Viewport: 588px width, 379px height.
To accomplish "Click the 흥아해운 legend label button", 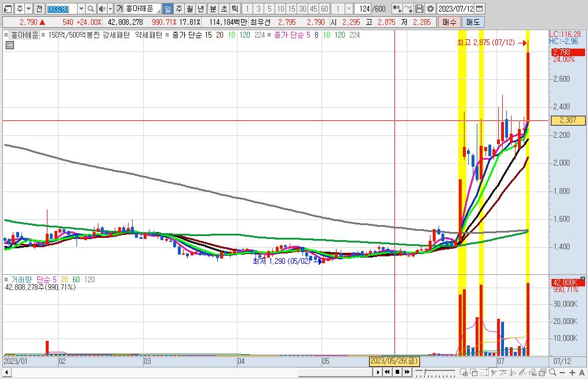I will [25, 35].
